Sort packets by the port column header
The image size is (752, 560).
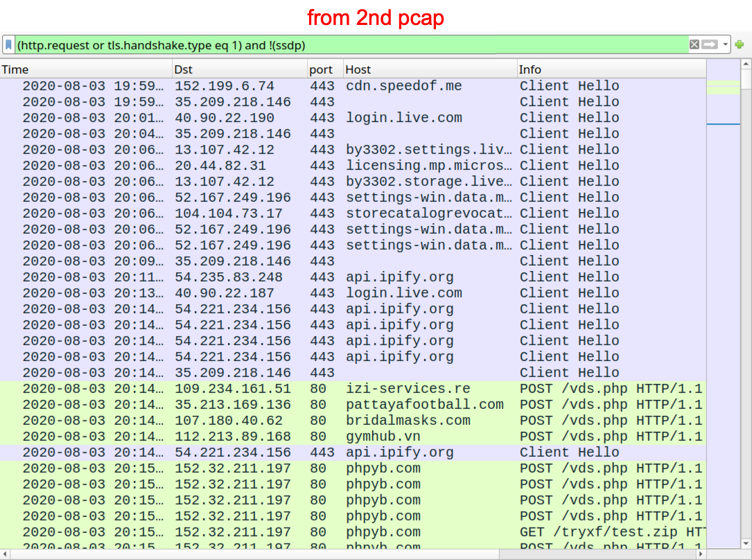tap(325, 69)
